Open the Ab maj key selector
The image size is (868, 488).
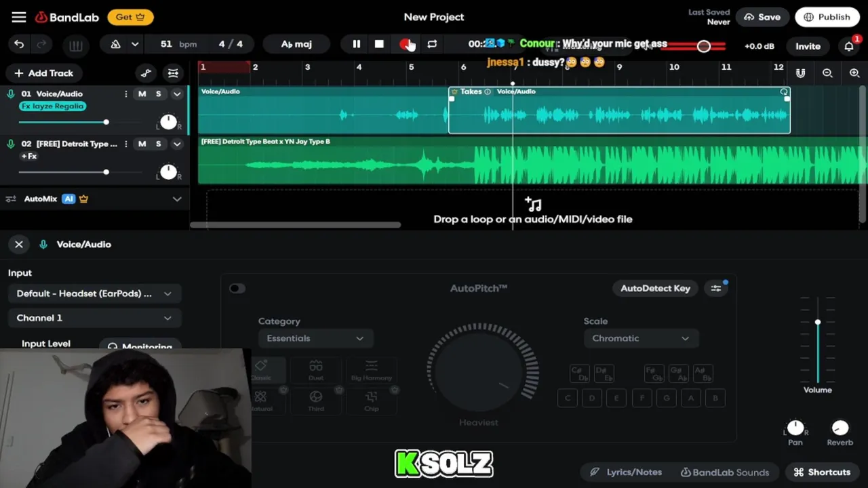coord(296,44)
